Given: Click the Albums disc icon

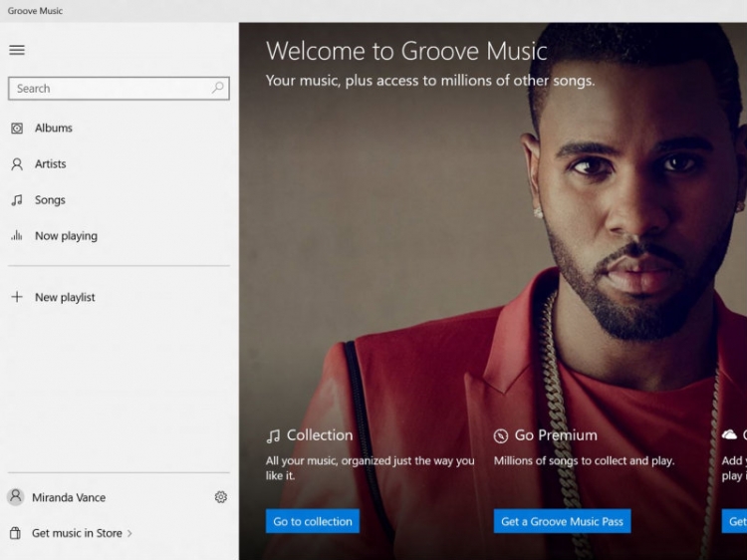Looking at the screenshot, I should 17,128.
